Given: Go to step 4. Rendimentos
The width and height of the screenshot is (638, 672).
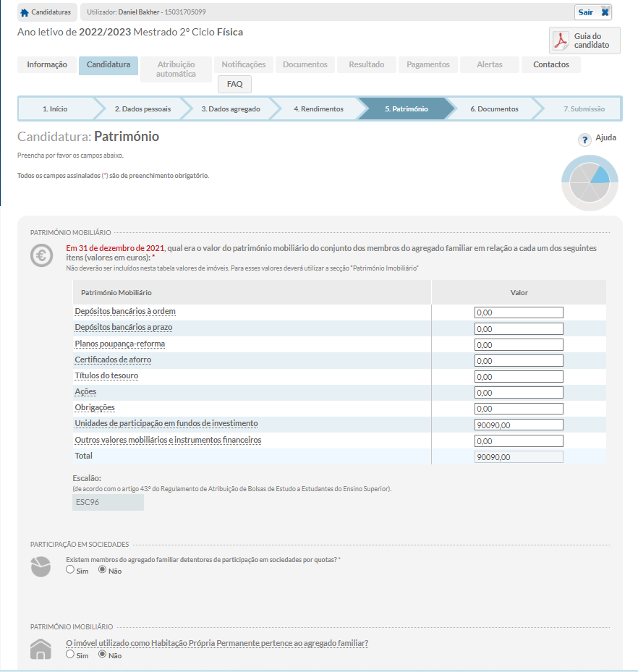Looking at the screenshot, I should (318, 109).
